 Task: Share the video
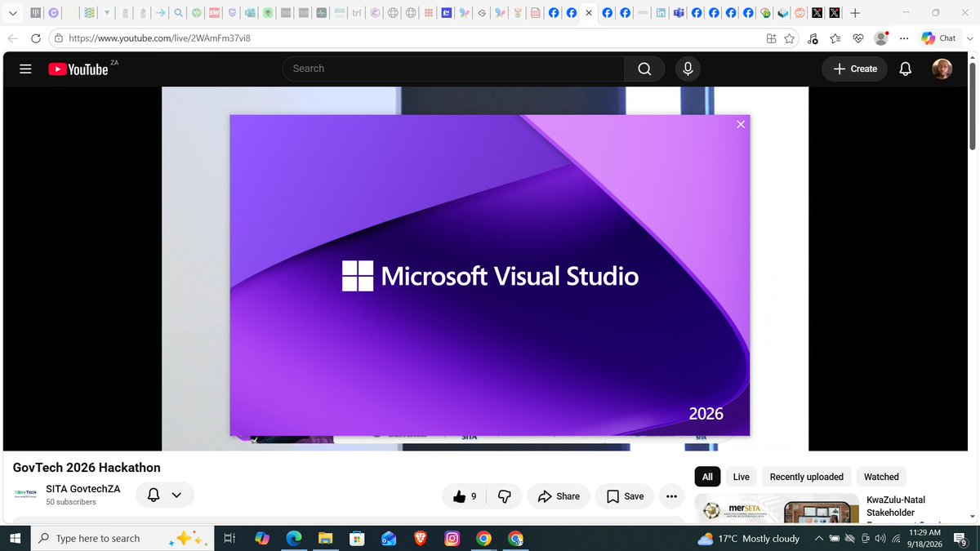[x=559, y=496]
